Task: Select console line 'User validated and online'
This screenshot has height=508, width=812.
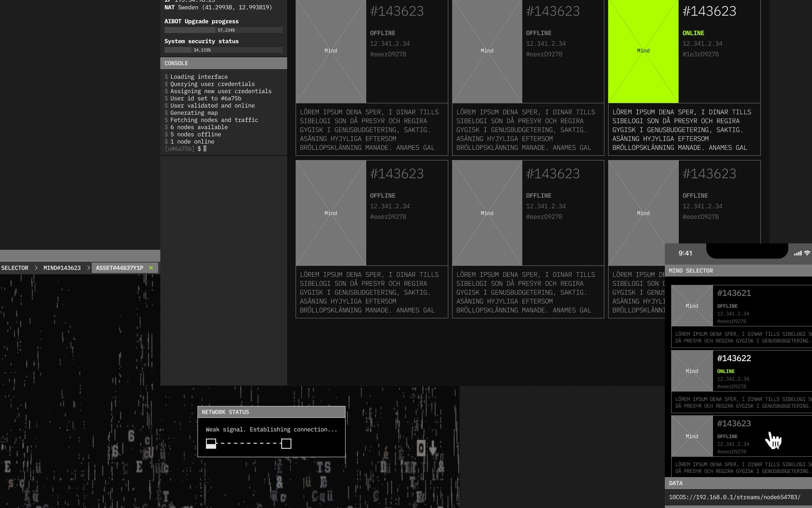Action: tap(212, 105)
